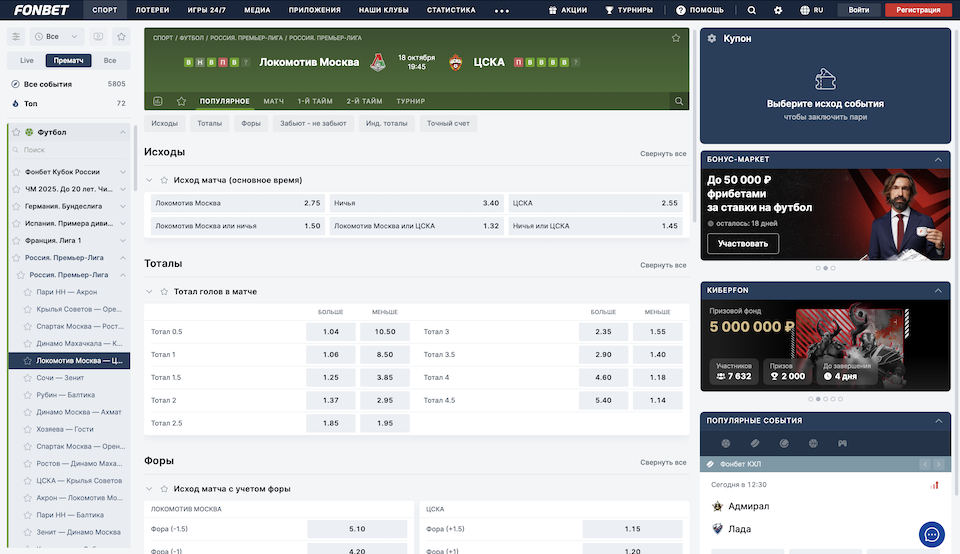This screenshot has width=960, height=554.
Task: Switch language via the RU globe
Action: (x=811, y=10)
